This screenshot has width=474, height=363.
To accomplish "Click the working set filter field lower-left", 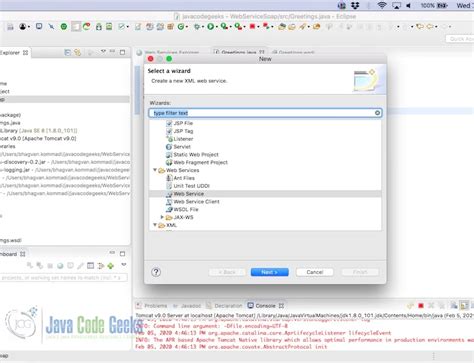I will pos(63,277).
